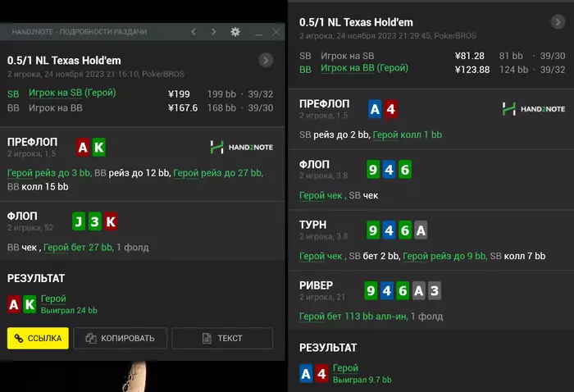The width and height of the screenshot is (574, 392).
Task: Go to previous hand arrow in title bar
Action: pos(194,32)
